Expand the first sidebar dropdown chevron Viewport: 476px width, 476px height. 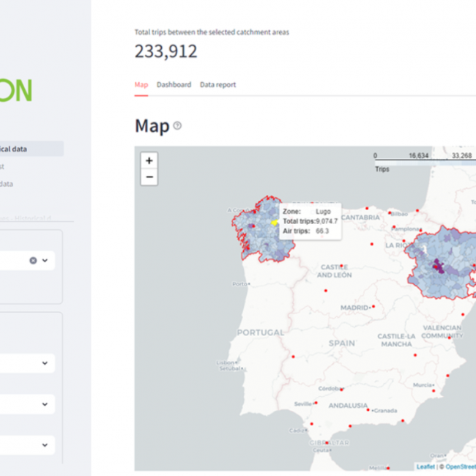pos(45,260)
